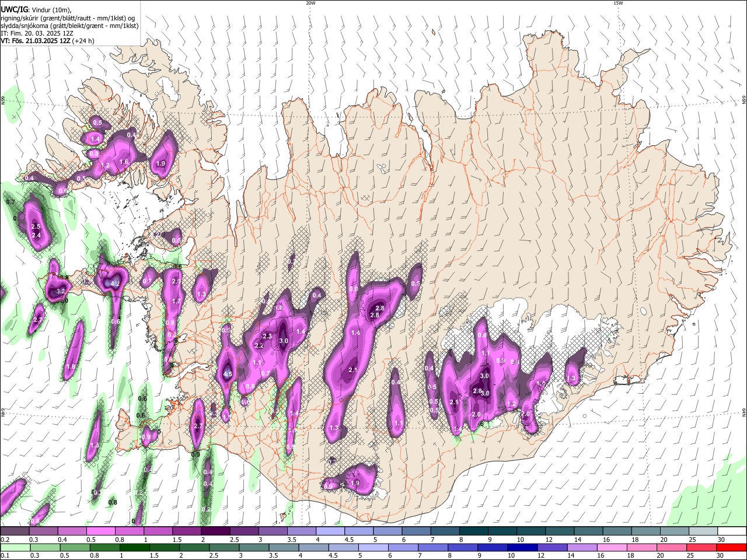Screen dimensions: 747x560
Task: Click the 1.6 precipitation value in the Westfjords
Action: click(124, 162)
